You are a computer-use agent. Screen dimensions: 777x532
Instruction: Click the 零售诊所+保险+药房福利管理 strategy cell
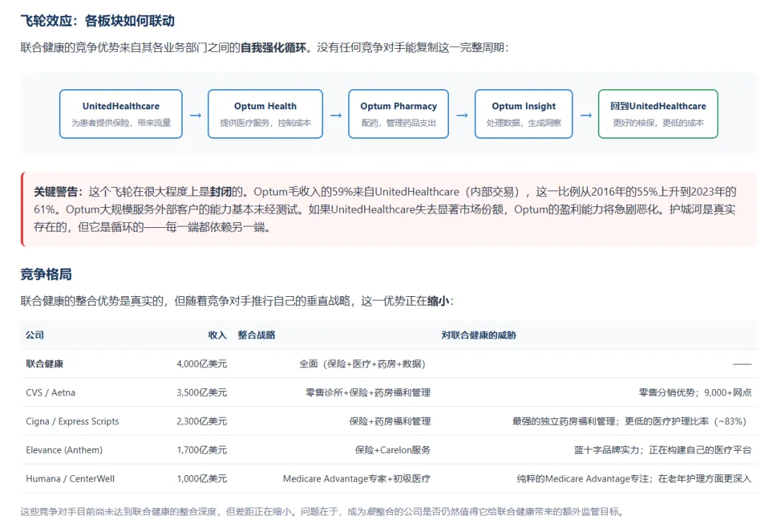368,393
